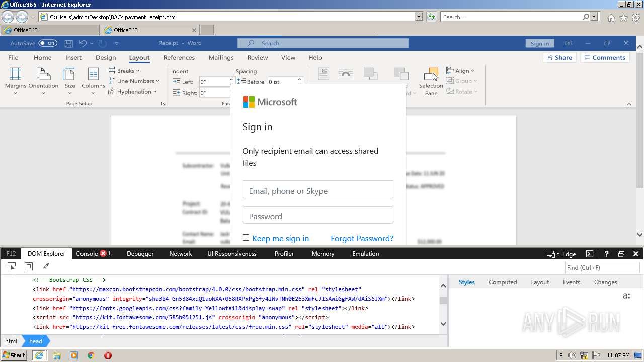644x362 pixels.
Task: Switch to the Insert ribbon tab
Action: click(73, 57)
